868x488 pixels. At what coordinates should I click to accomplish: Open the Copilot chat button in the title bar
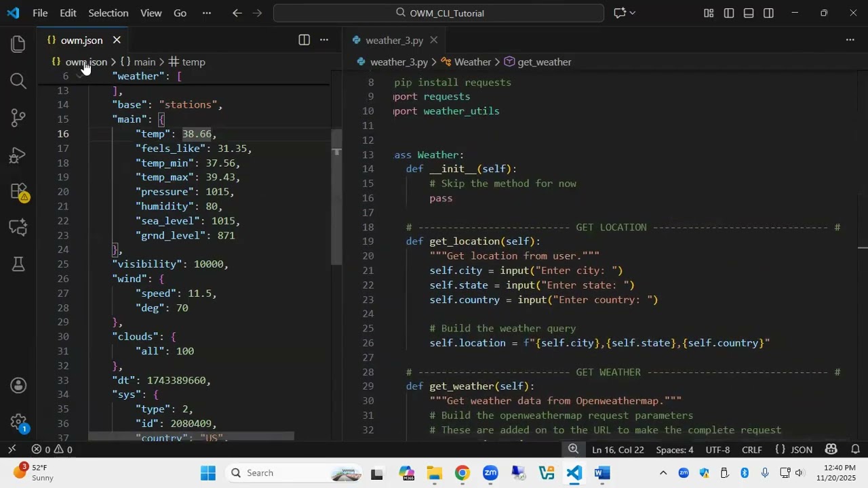point(619,13)
